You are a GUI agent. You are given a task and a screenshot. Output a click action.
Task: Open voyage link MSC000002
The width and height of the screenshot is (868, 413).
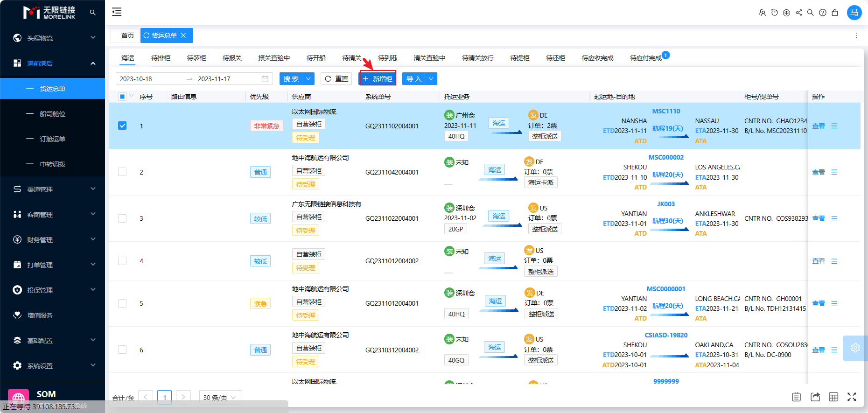coord(666,157)
